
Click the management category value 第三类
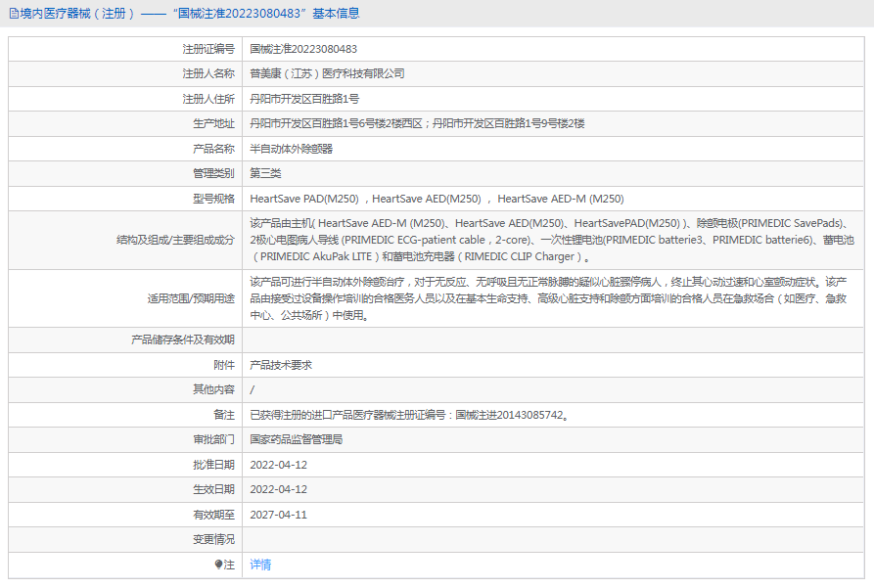coord(265,173)
